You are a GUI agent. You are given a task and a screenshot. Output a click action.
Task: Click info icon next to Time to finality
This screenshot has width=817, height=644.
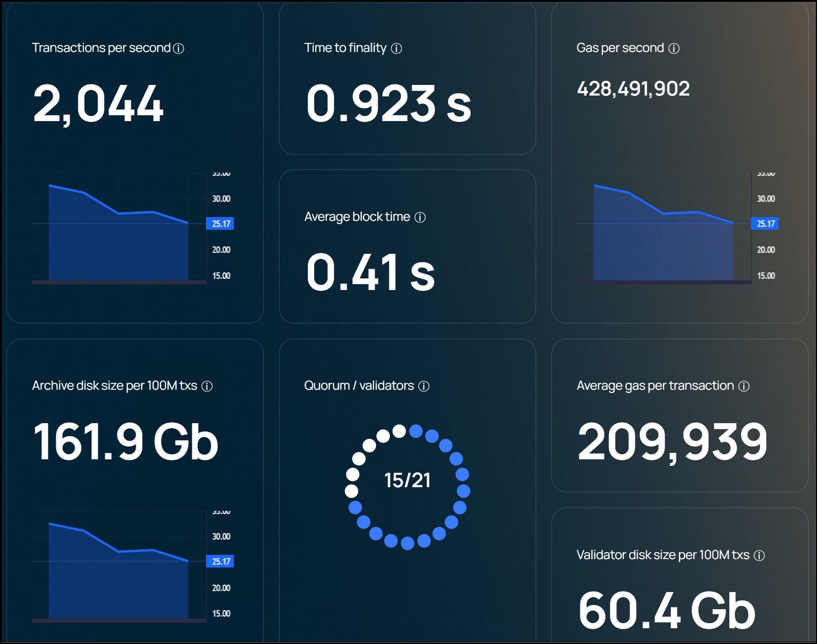click(x=396, y=48)
